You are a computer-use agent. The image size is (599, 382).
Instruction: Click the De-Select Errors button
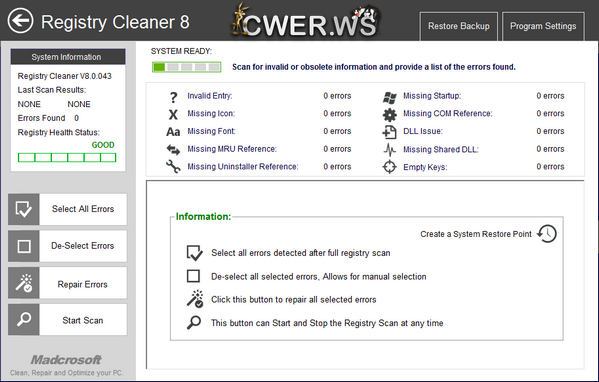point(83,246)
